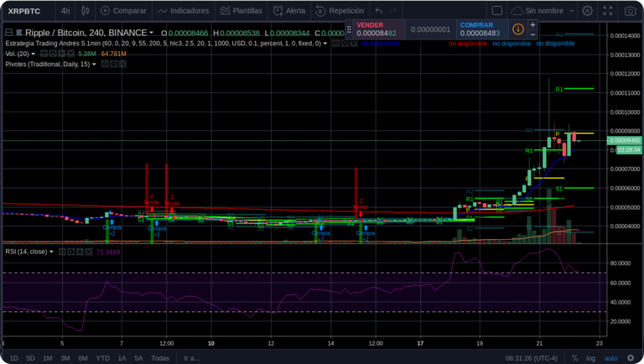Toggle the log price scale

[x=590, y=358]
